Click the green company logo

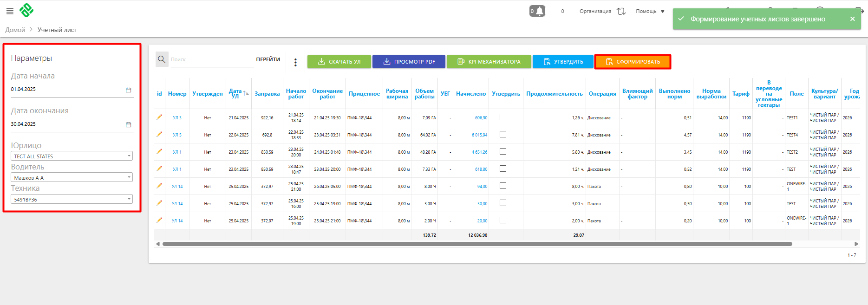(x=26, y=10)
